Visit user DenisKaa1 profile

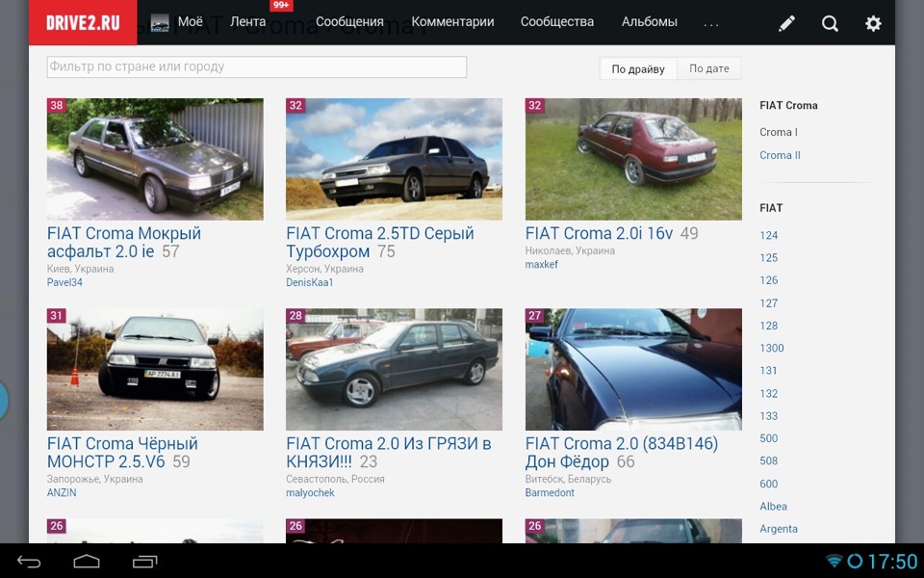click(309, 282)
